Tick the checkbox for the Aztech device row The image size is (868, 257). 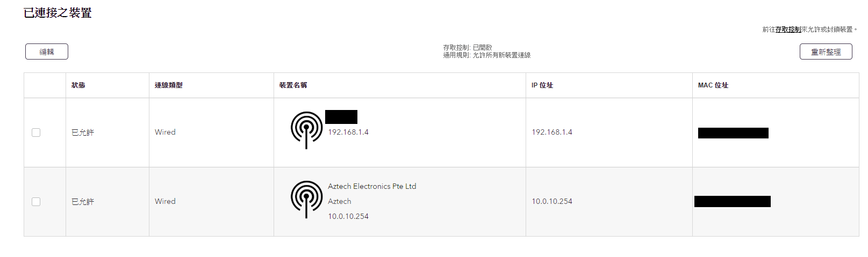pyautogui.click(x=36, y=202)
